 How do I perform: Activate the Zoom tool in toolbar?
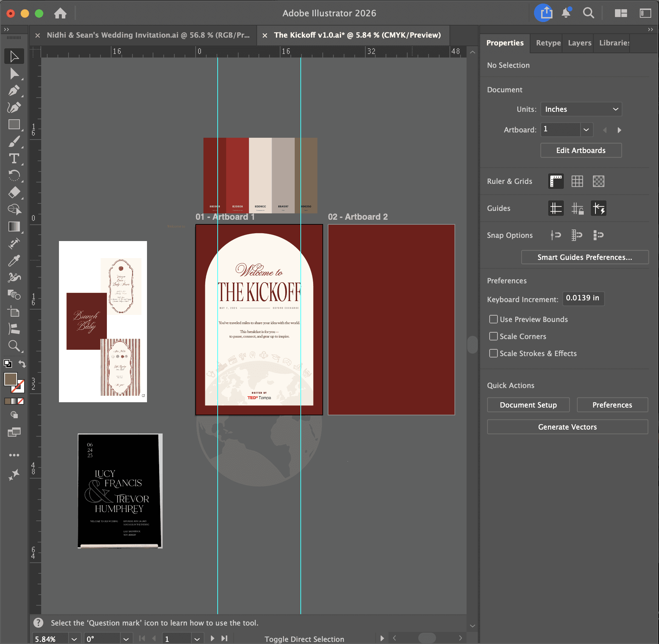(x=14, y=346)
